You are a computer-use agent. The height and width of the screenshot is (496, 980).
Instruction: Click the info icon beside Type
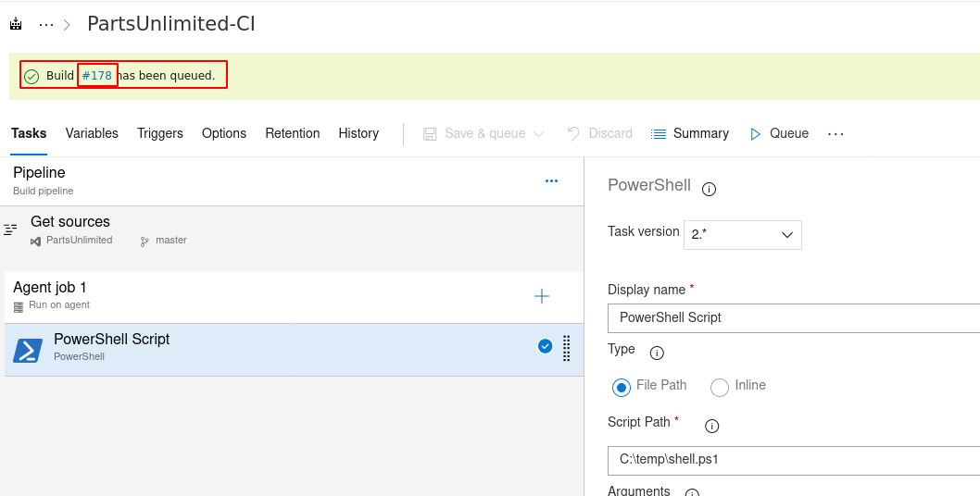pos(657,353)
